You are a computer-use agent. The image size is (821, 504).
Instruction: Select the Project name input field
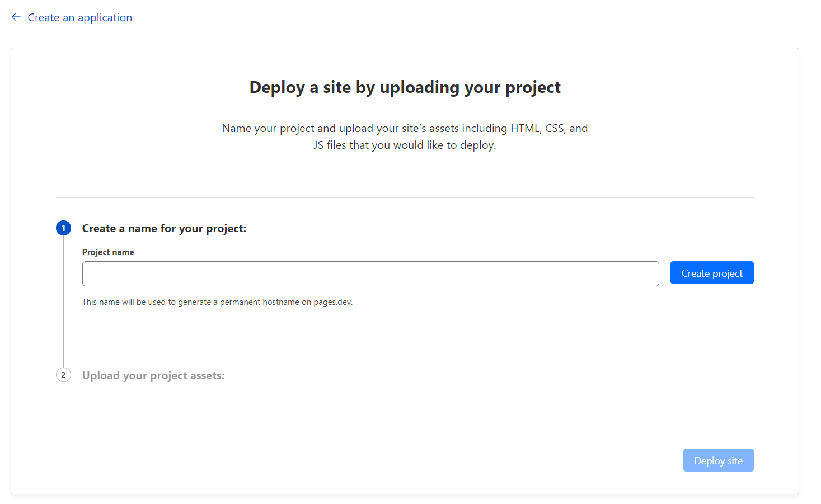[x=370, y=274]
